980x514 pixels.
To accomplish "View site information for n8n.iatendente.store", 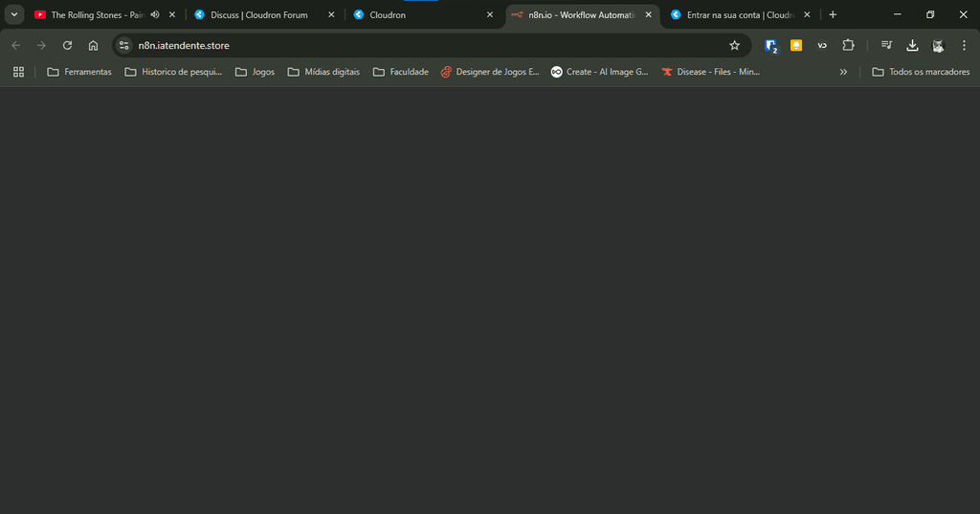I will [x=123, y=45].
